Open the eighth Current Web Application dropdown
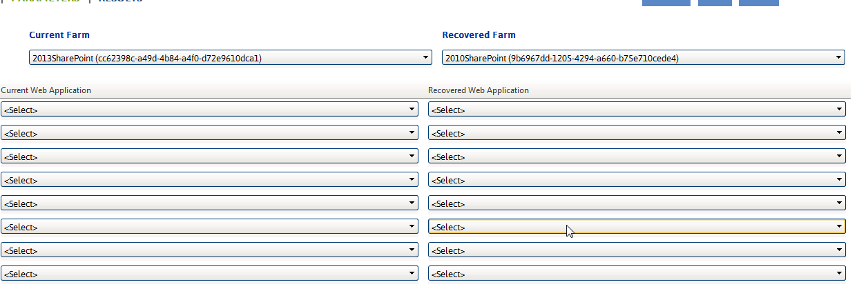868x291 pixels. point(209,273)
